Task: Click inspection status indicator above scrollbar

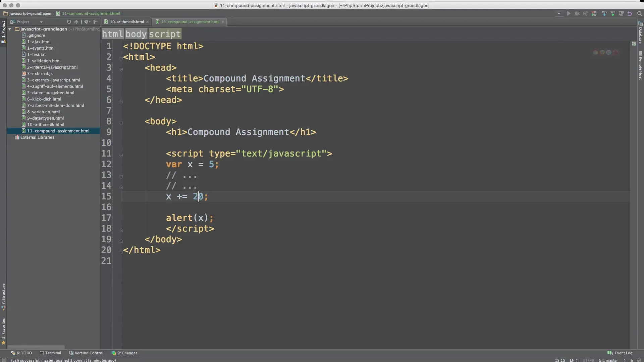Action: [634, 44]
